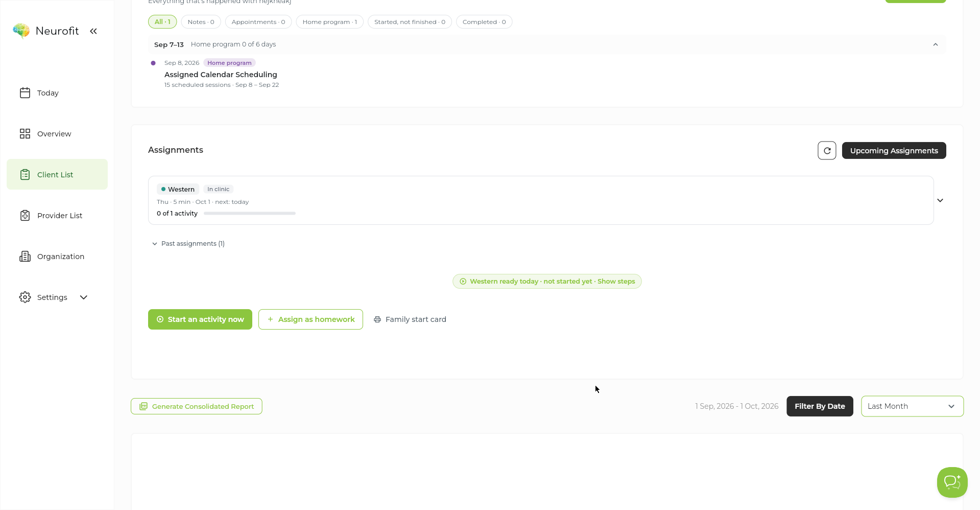980x510 pixels.
Task: Select the Completed · 0 filter chip
Action: 484,22
